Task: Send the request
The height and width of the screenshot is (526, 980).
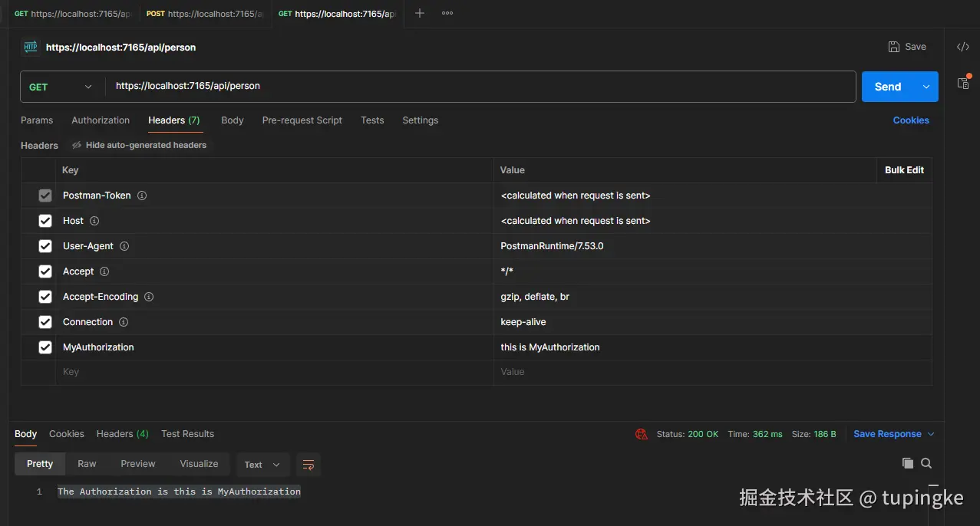Action: click(888, 87)
